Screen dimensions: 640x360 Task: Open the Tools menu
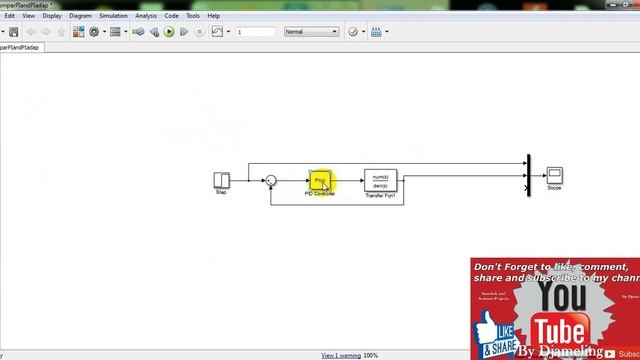click(x=193, y=16)
